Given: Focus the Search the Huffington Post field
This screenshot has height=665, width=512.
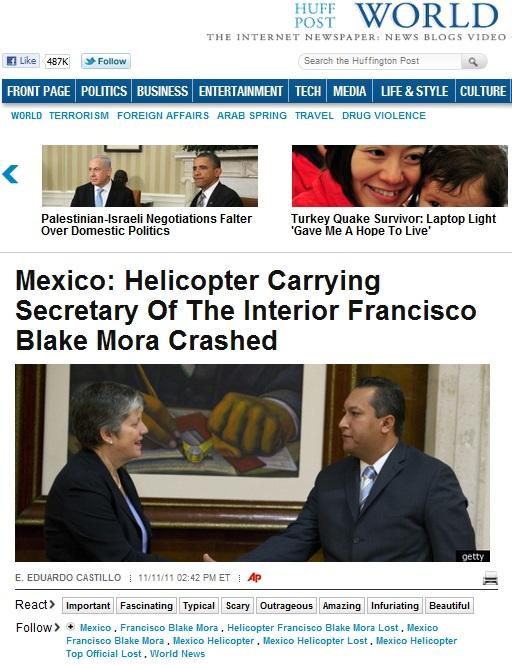Looking at the screenshot, I should [380, 61].
